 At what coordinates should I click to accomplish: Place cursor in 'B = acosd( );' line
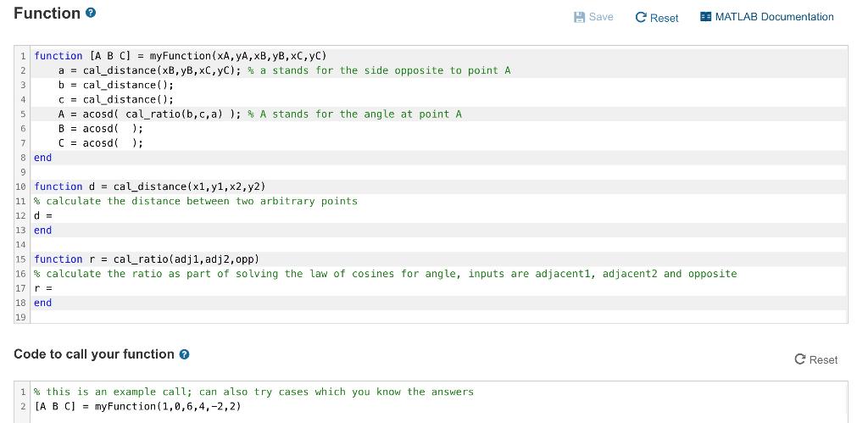click(101, 129)
